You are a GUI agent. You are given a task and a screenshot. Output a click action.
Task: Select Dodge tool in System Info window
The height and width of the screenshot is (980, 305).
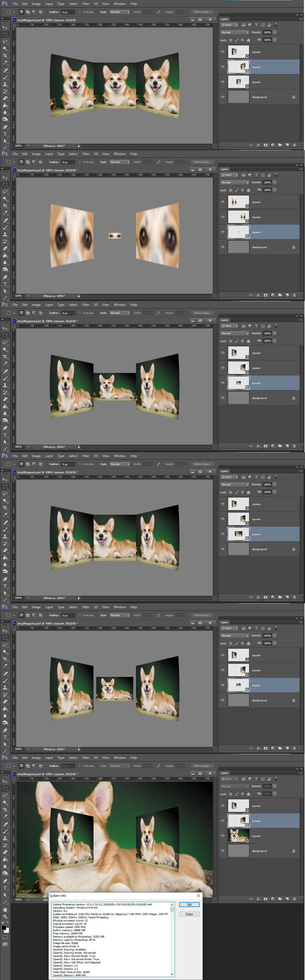pyautogui.click(x=5, y=873)
